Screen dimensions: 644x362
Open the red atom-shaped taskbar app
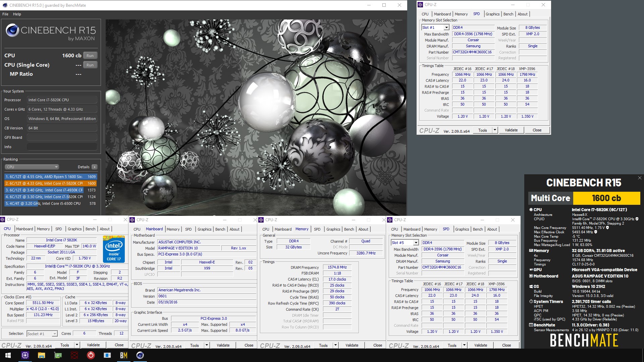[74, 355]
